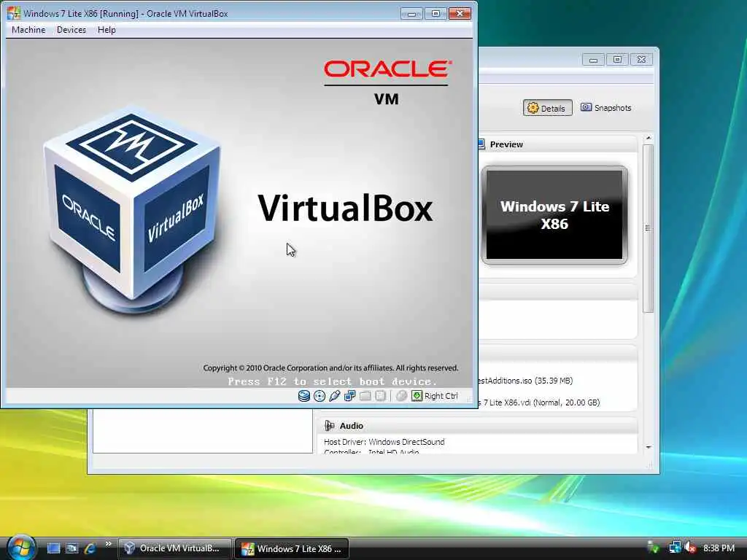This screenshot has height=560, width=747.
Task: Click the GuestAdditions.iso (35.39 MB) entry
Action: click(x=525, y=381)
